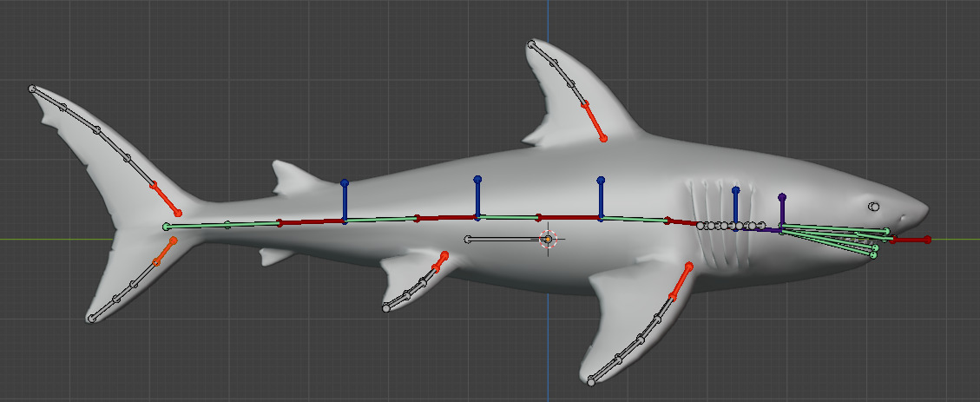This screenshot has width=980, height=402.
Task: Select the joint at the dorsal fin tip
Action: pos(531,44)
